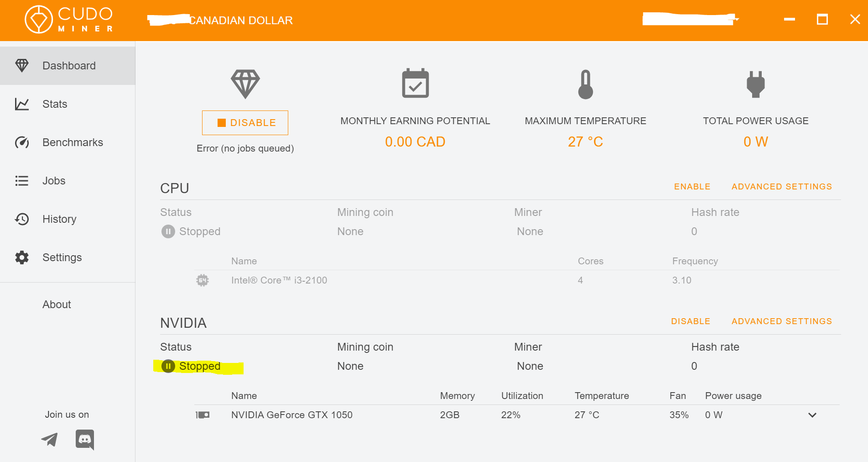Maximize the Cudo Miner window
868x462 pixels.
[822, 19]
